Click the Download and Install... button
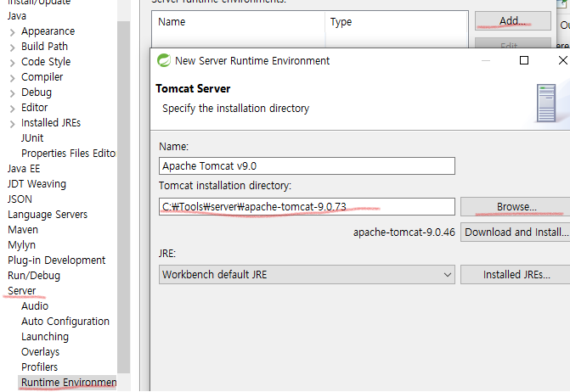570x392 pixels. (x=516, y=232)
